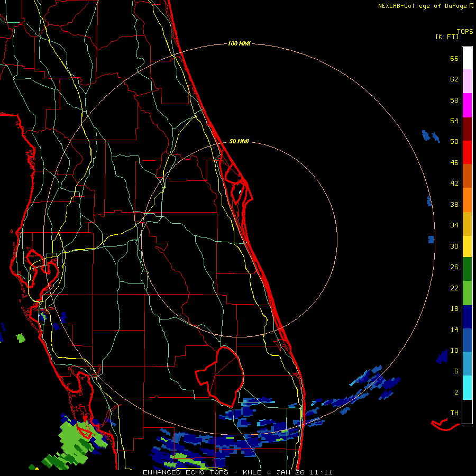The image size is (476, 476).
Task: Click the 100 NMI range ring label
Action: pos(239,44)
